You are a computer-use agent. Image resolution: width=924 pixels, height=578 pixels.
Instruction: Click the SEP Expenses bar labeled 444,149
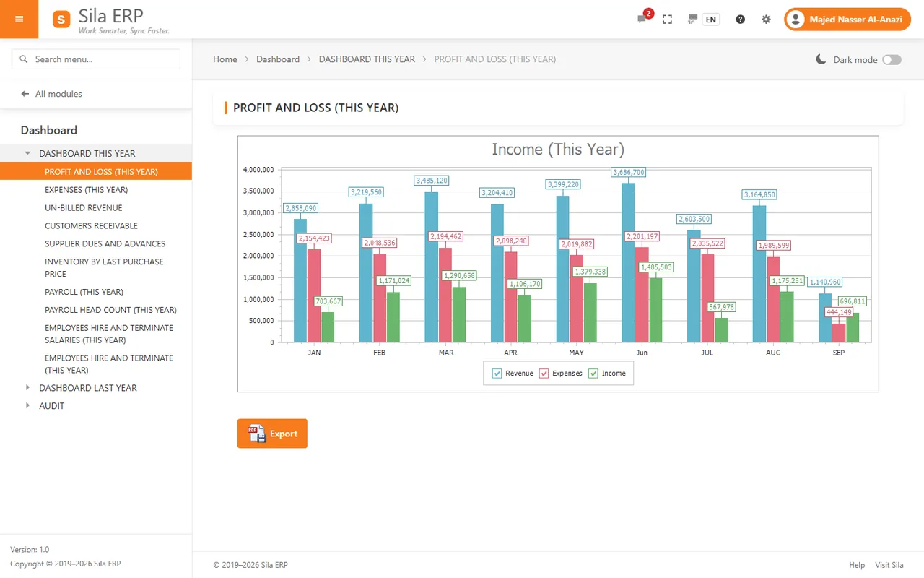pyautogui.click(x=838, y=333)
